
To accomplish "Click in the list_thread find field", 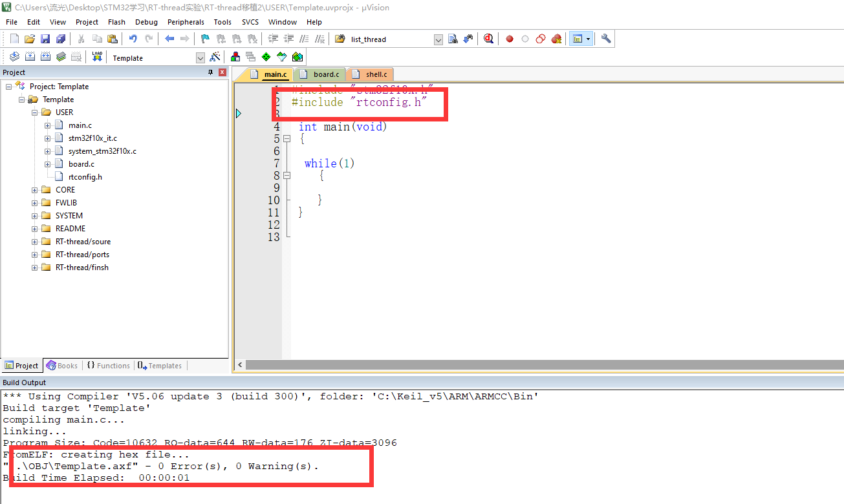I will [x=391, y=39].
